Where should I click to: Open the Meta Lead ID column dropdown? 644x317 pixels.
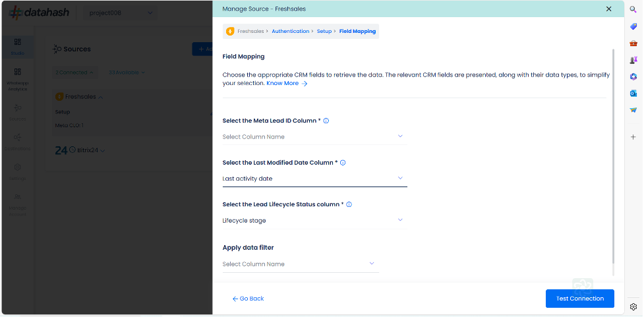314,136
